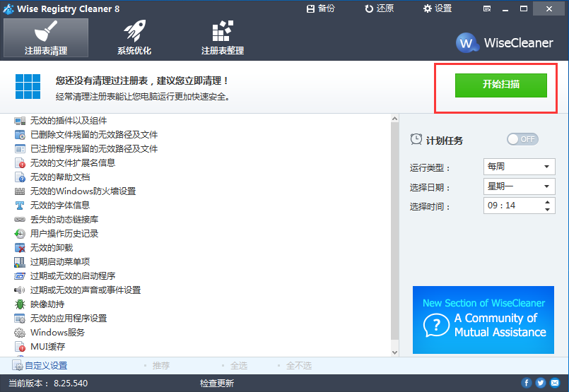
Task: Select the 丢失的动态链接库 text row
Action: pos(64,220)
